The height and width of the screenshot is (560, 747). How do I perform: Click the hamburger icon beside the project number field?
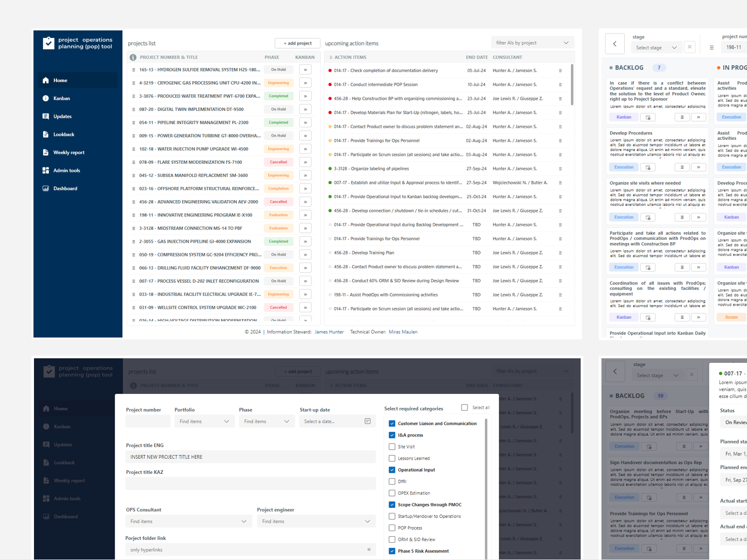tap(712, 47)
